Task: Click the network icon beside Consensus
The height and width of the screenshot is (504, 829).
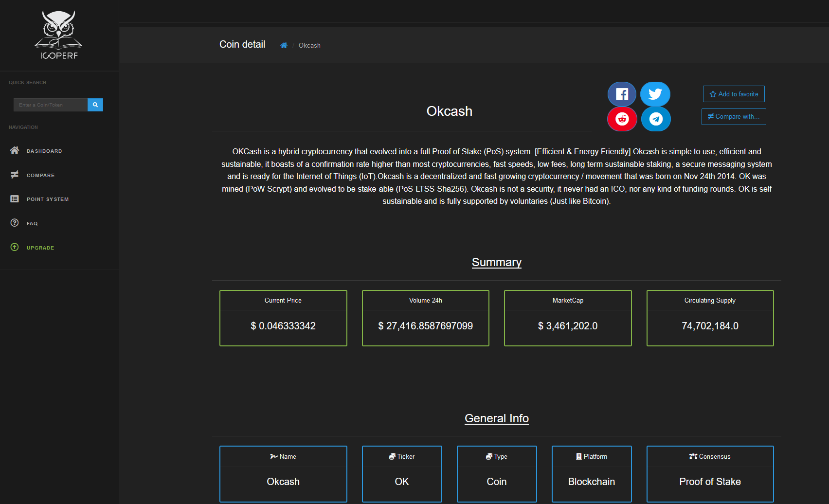Action: click(x=693, y=456)
